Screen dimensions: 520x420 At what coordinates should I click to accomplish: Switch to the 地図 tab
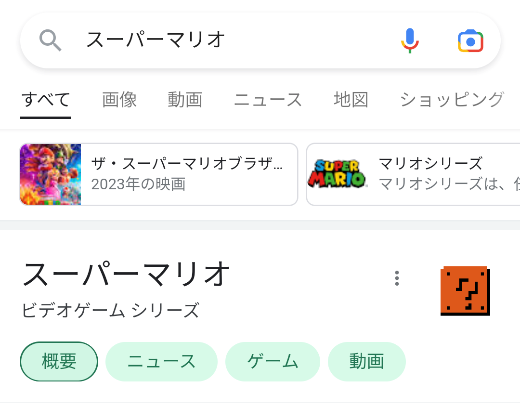351,100
